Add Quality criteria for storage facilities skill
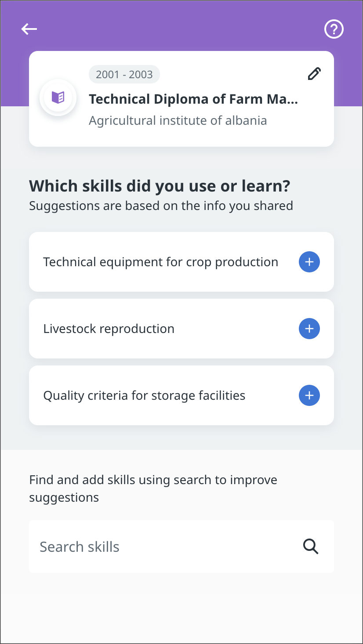This screenshot has height=644, width=363. click(309, 395)
